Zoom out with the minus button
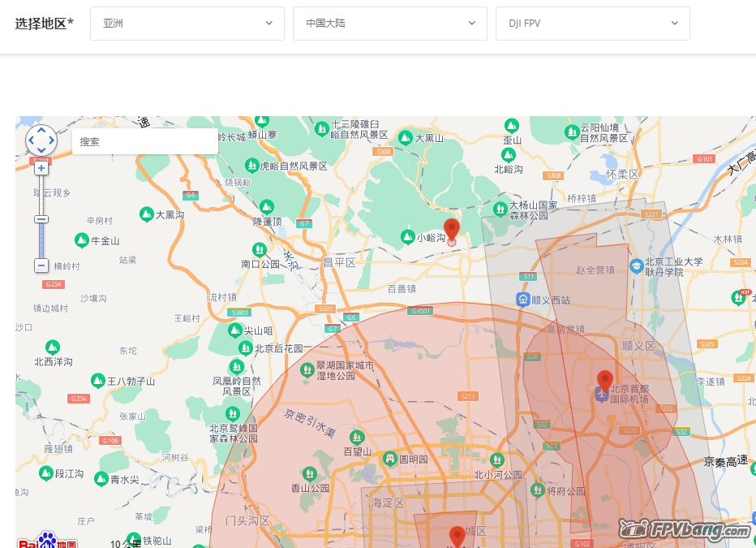 [41, 265]
